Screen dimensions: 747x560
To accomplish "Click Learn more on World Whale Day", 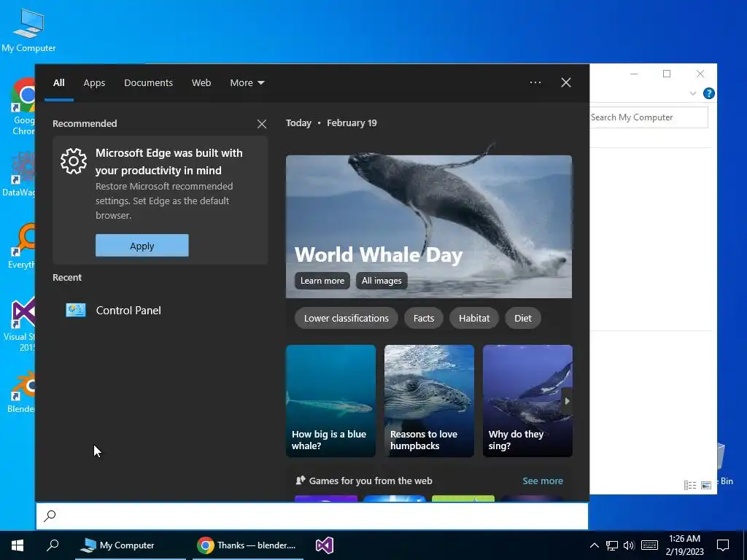I will click(322, 281).
